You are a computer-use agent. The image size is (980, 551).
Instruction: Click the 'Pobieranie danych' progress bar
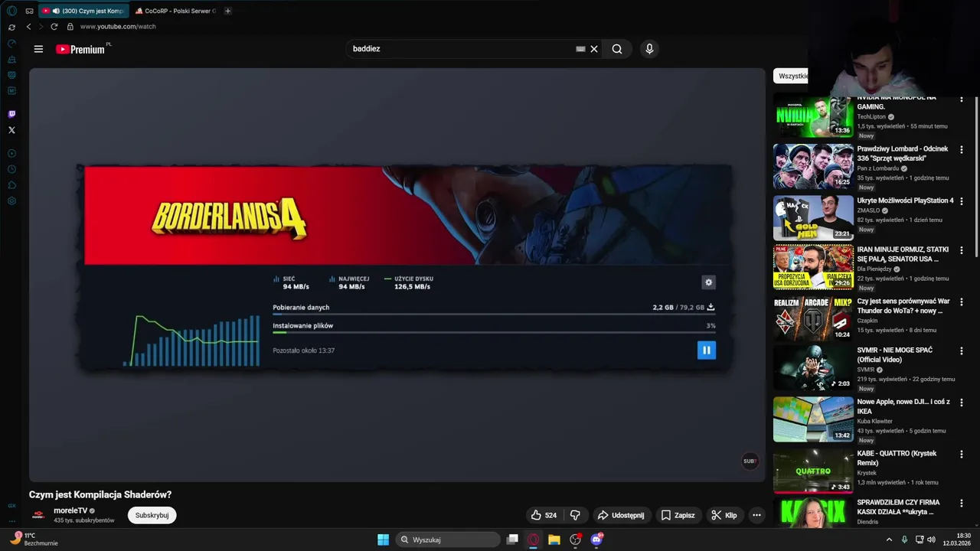[494, 314]
